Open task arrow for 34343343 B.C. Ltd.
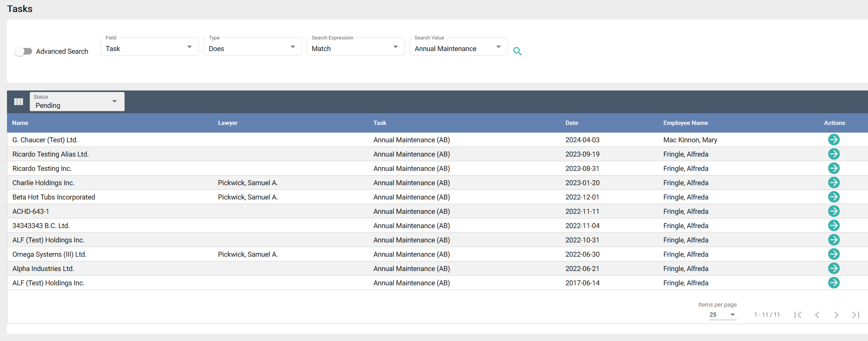Image resolution: width=868 pixels, height=341 pixels. click(834, 225)
